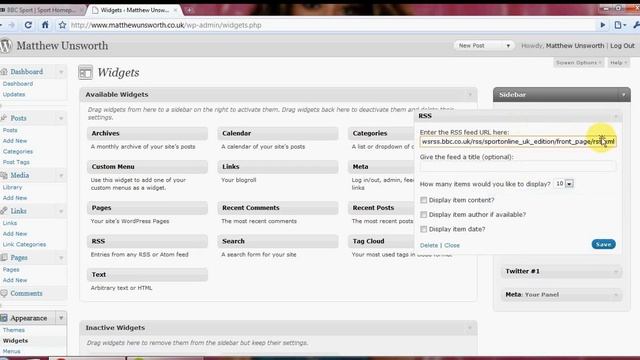
Task: Expand the Dashboard menu arrow
Action: [x=61, y=72]
